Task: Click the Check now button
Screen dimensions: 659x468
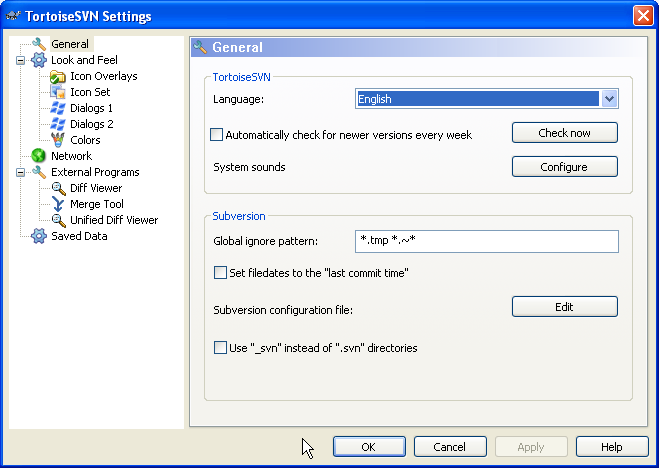Action: coord(565,133)
